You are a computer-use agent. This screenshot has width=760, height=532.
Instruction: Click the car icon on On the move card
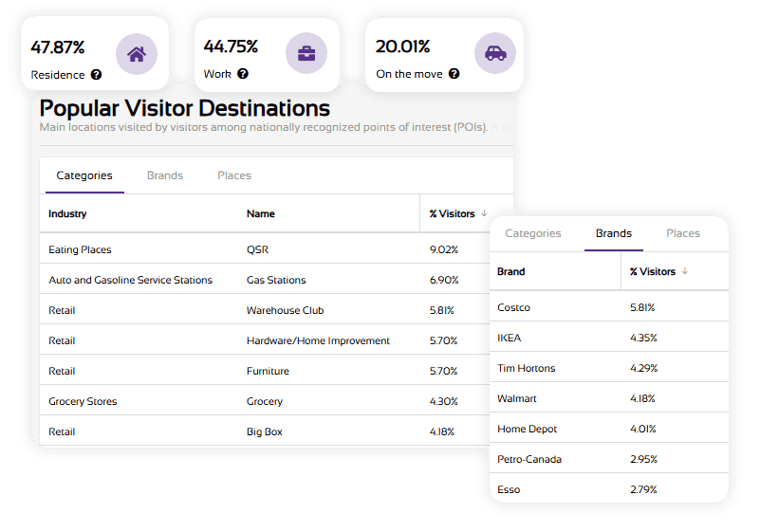point(495,53)
